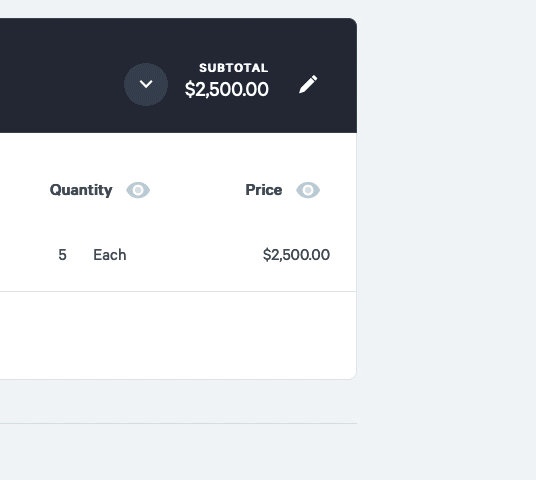
Task: Click the gray background beside the card
Action: click(x=446, y=239)
